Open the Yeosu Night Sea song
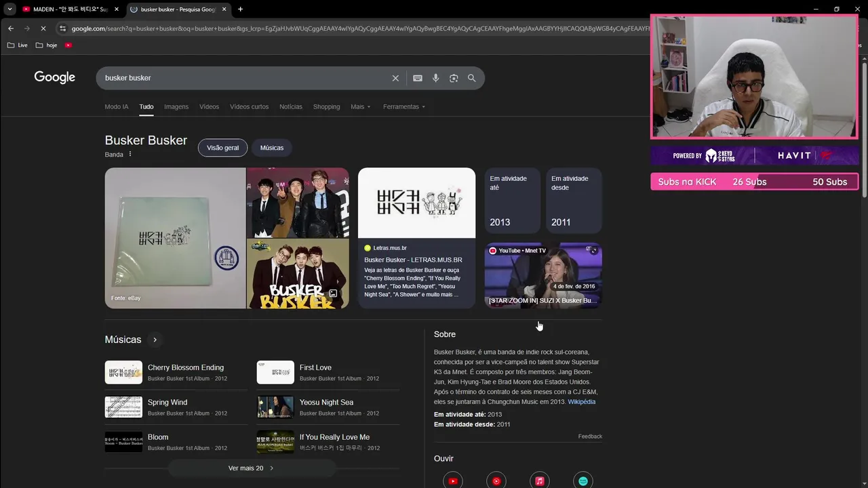The width and height of the screenshot is (868, 488). 328,407
